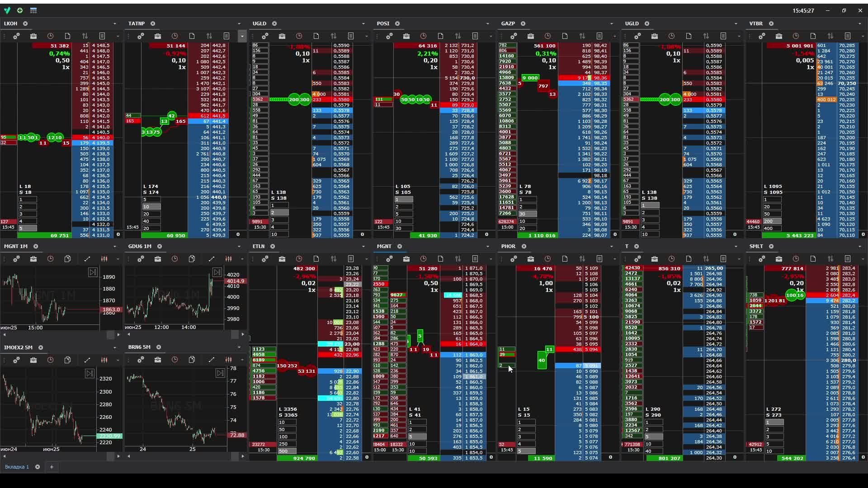The width and height of the screenshot is (868, 488).
Task: Click the clock icon in GAZP panel
Action: point(547,36)
